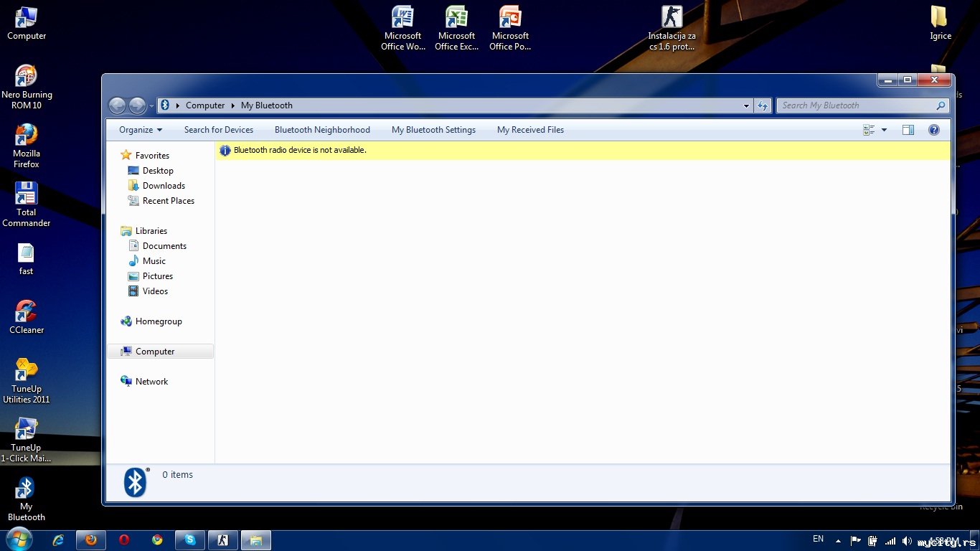The height and width of the screenshot is (551, 980).
Task: Select the Total Commander desktop icon
Action: click(27, 204)
